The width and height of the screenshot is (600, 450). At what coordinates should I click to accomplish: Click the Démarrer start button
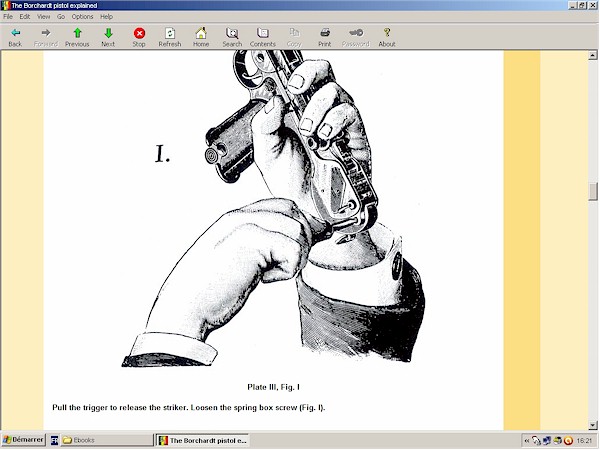point(23,440)
